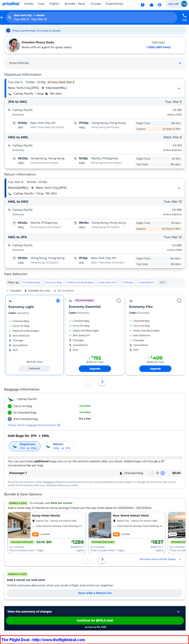Click the Browse More Hotel Deals chevron

(180, 559)
